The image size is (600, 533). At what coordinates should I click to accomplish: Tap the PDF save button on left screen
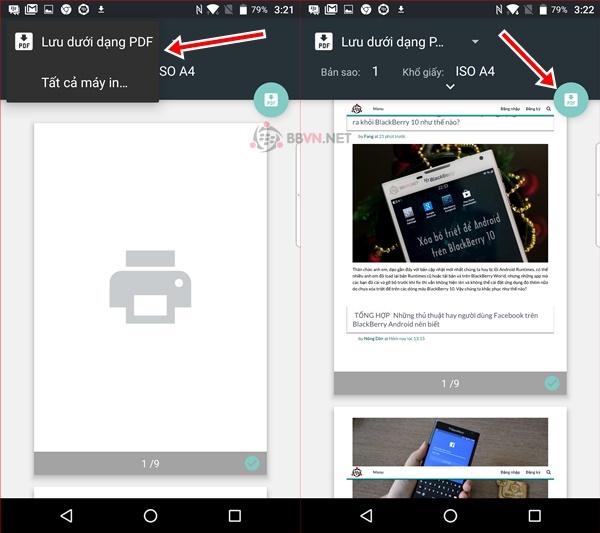(271, 99)
